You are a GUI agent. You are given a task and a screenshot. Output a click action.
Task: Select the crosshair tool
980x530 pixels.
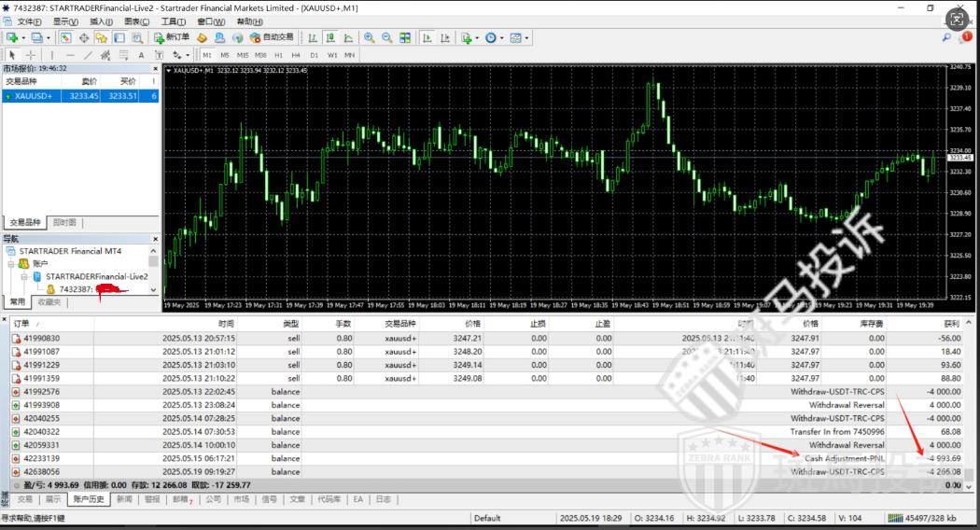[x=31, y=55]
